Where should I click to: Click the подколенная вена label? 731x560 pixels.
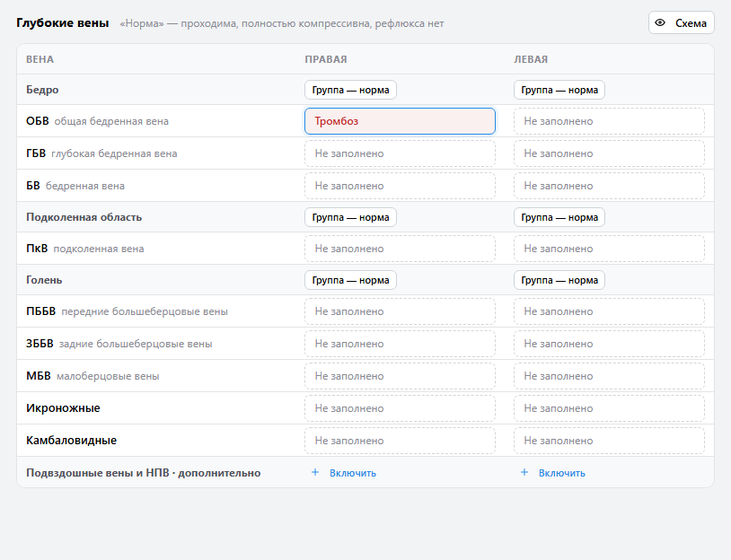pos(99,249)
